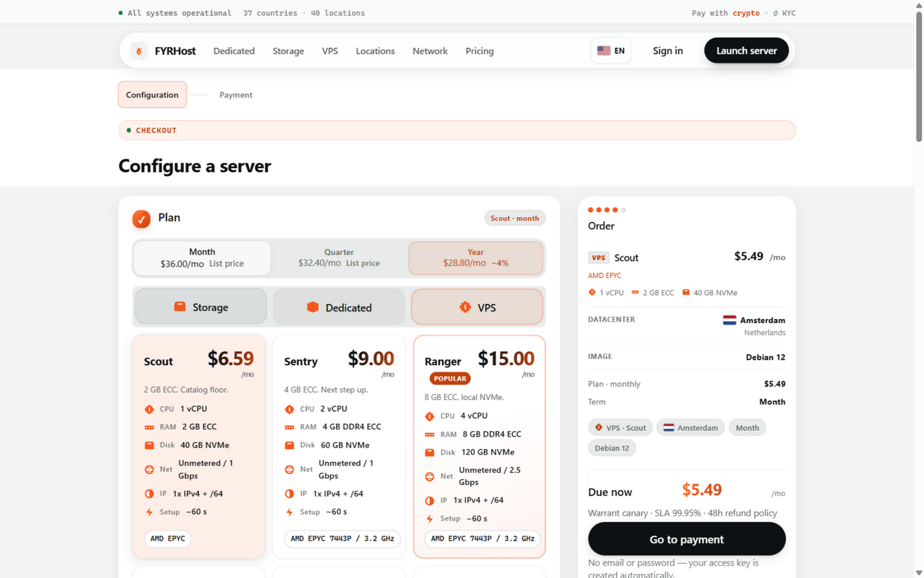Open the Dedicated navigation menu

click(x=234, y=51)
